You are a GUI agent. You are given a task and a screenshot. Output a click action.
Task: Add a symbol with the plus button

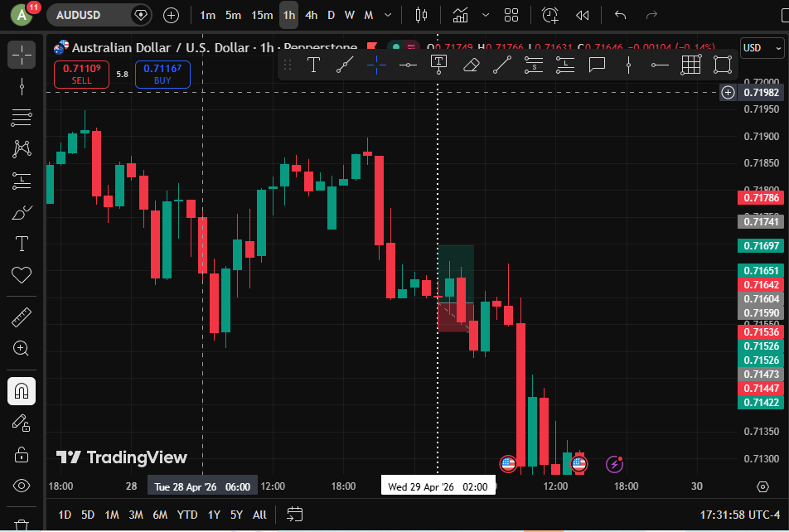[171, 15]
